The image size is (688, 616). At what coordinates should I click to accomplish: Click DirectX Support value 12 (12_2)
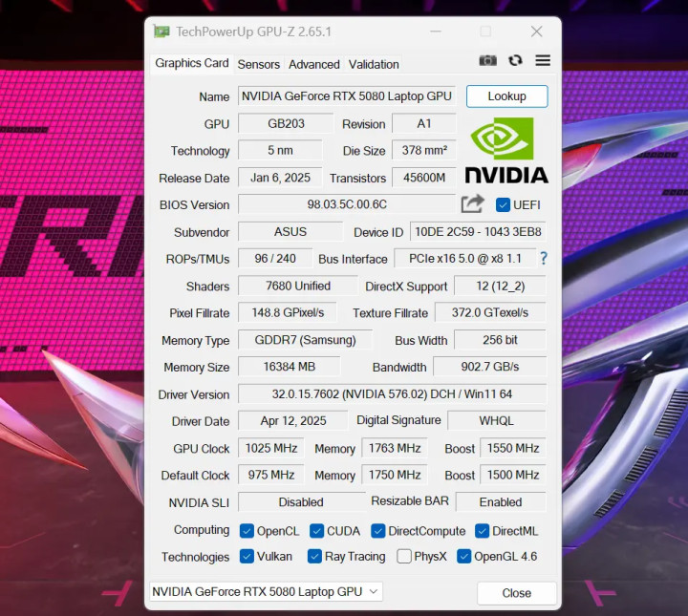point(500,286)
